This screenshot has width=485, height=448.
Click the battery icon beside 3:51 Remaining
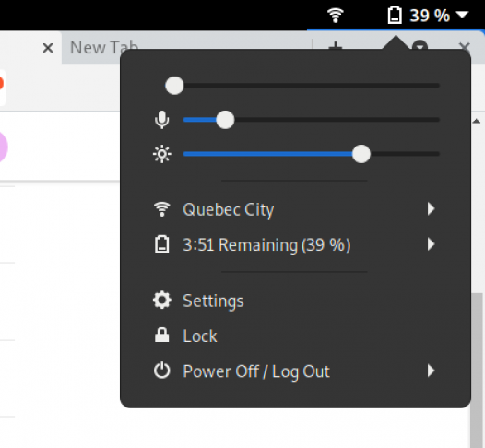(161, 244)
